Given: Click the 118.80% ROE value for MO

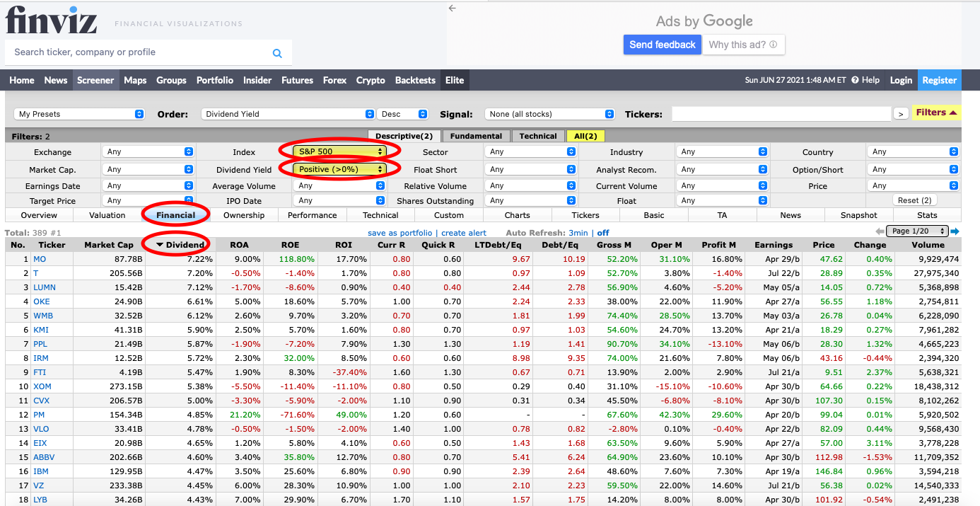Looking at the screenshot, I should pos(298,259).
